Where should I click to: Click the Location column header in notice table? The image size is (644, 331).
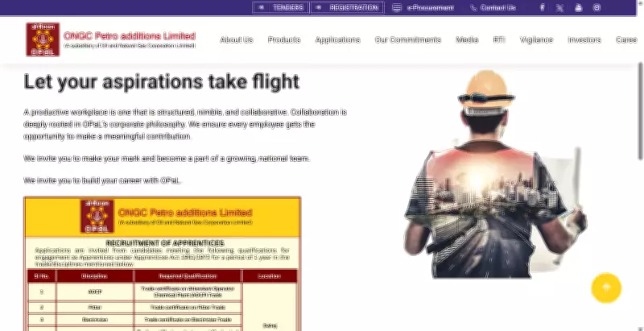270,276
